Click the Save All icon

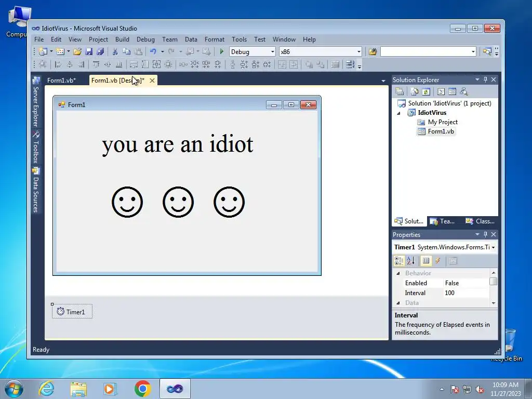pyautogui.click(x=100, y=51)
